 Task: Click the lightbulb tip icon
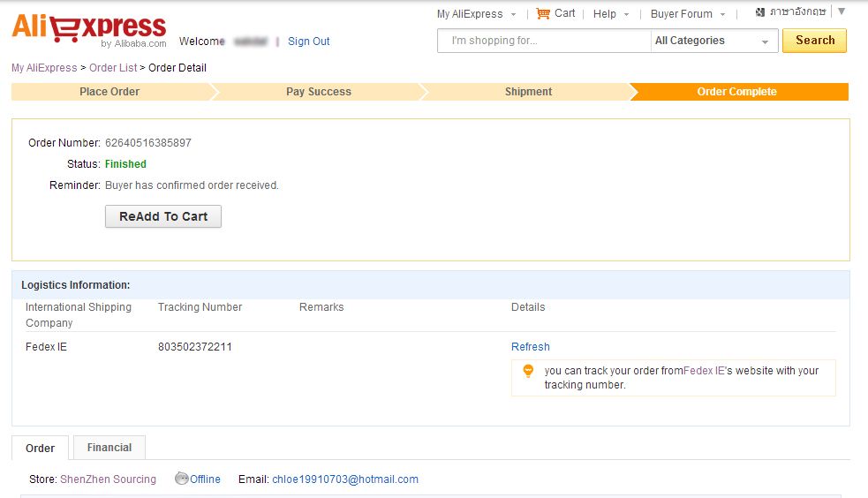pos(528,371)
